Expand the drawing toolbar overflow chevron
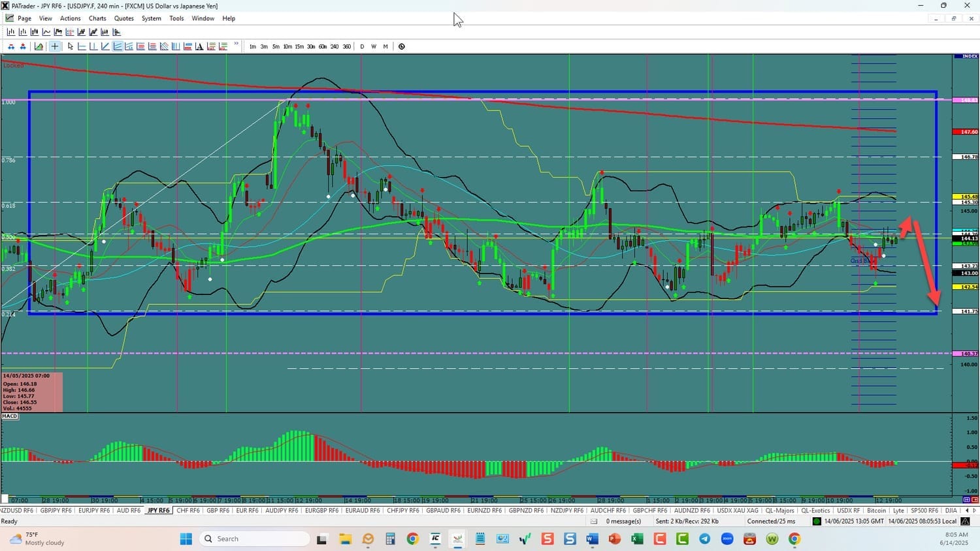The image size is (980, 551). coord(236,44)
